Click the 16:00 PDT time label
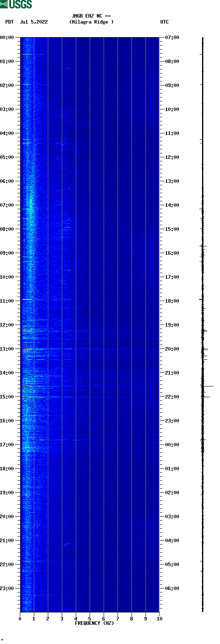Image resolution: width=220 pixels, height=644 pixels. [x=7, y=421]
